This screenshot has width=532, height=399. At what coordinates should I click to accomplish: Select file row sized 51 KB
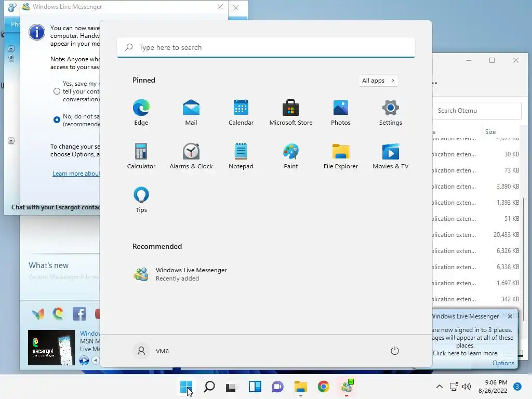pos(476,219)
